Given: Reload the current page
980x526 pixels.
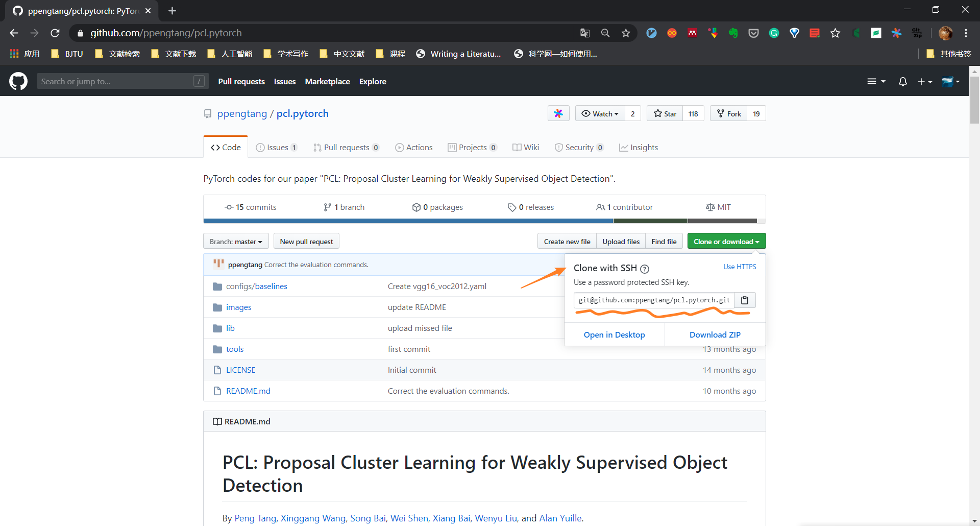Looking at the screenshot, I should tap(55, 33).
